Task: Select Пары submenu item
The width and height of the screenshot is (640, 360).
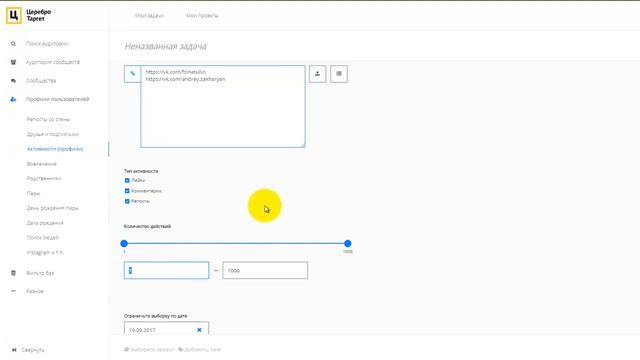Action: point(33,193)
